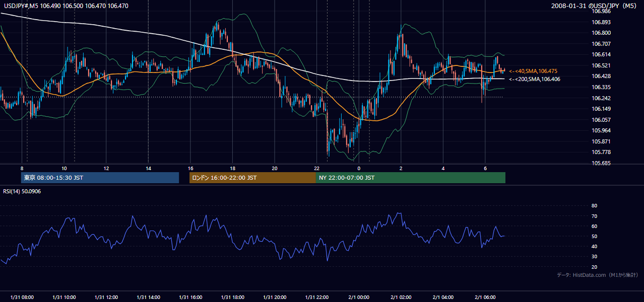Click the bottom time label 1/31 08:00

[x=22, y=297]
